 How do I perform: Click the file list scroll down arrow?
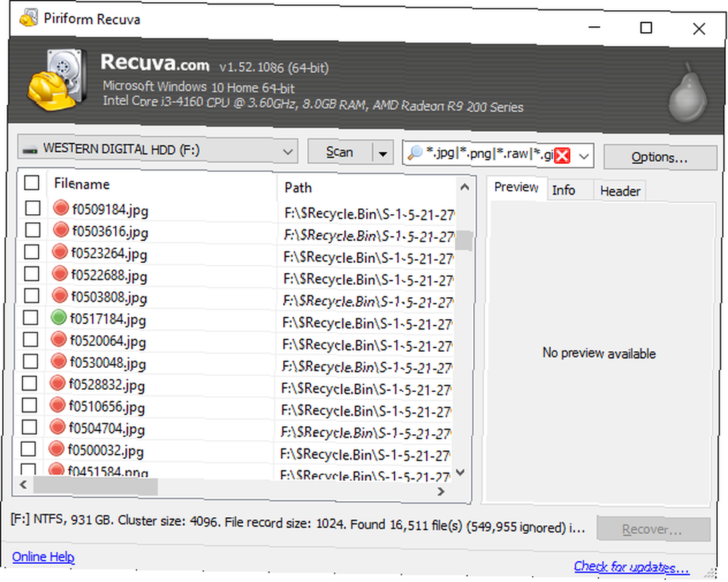[x=460, y=473]
